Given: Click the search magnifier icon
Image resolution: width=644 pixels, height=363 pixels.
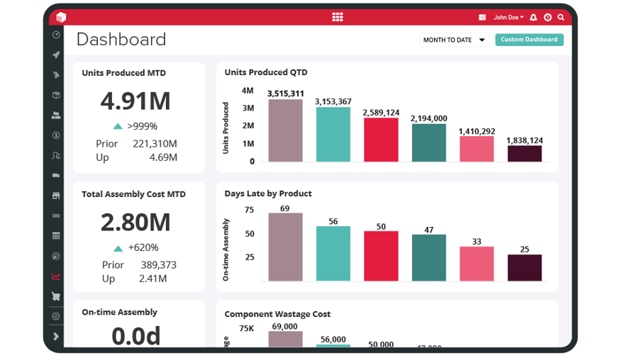Looking at the screenshot, I should coord(561,17).
